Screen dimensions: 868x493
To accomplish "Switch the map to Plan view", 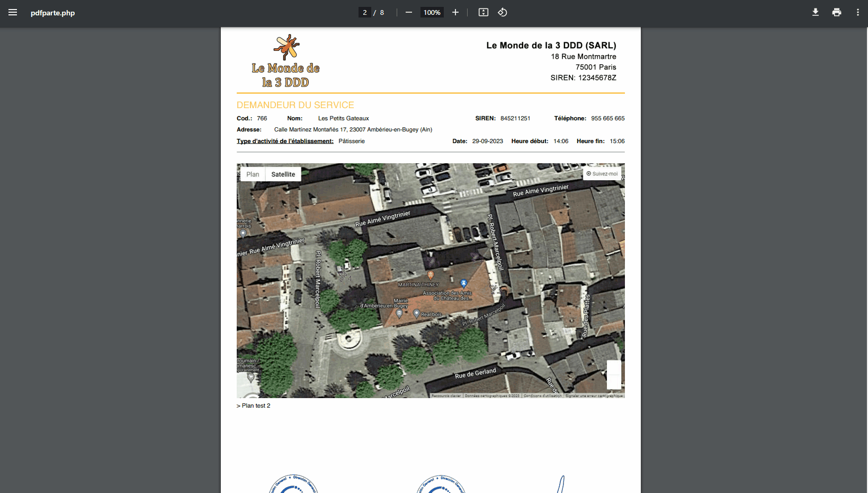I will 253,174.
